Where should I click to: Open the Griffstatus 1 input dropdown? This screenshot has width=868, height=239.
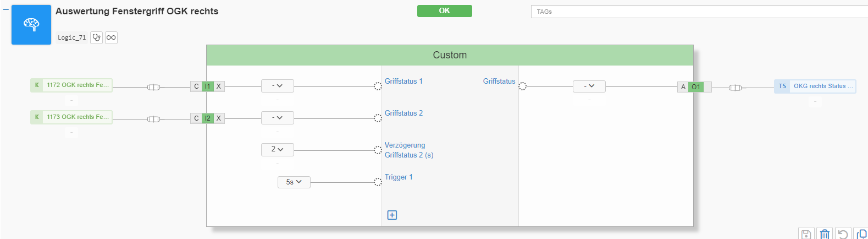pyautogui.click(x=277, y=86)
